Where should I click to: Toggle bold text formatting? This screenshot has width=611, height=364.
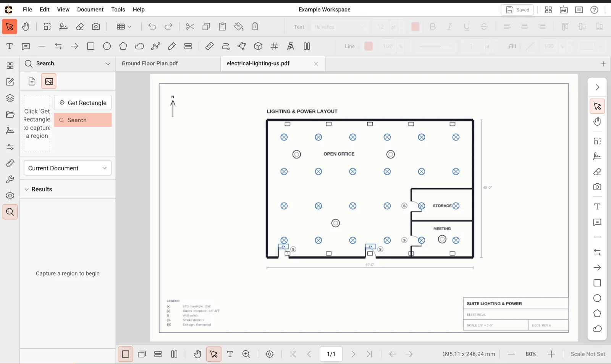[433, 27]
